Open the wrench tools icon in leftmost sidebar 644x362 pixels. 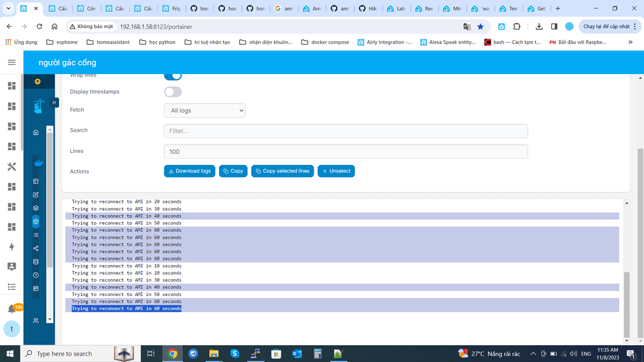click(x=11, y=167)
